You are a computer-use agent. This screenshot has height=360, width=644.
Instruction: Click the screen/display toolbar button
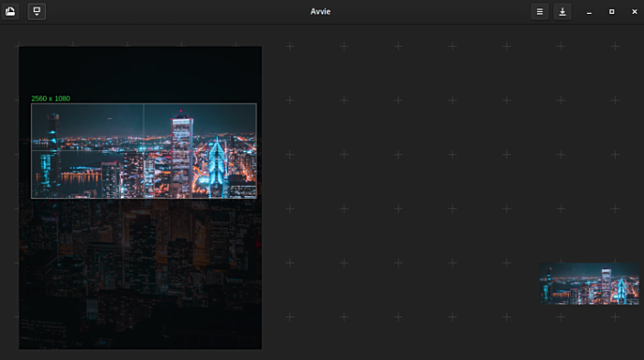pos(37,12)
